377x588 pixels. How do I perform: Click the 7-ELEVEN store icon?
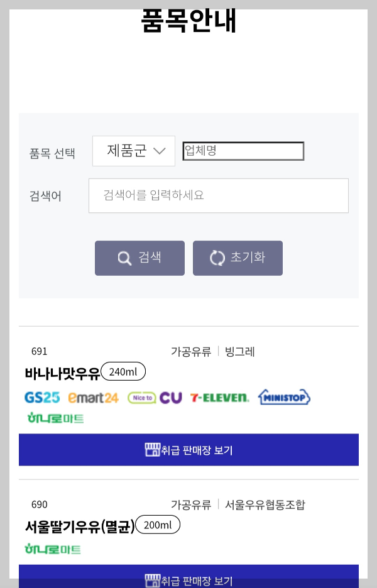click(x=219, y=397)
